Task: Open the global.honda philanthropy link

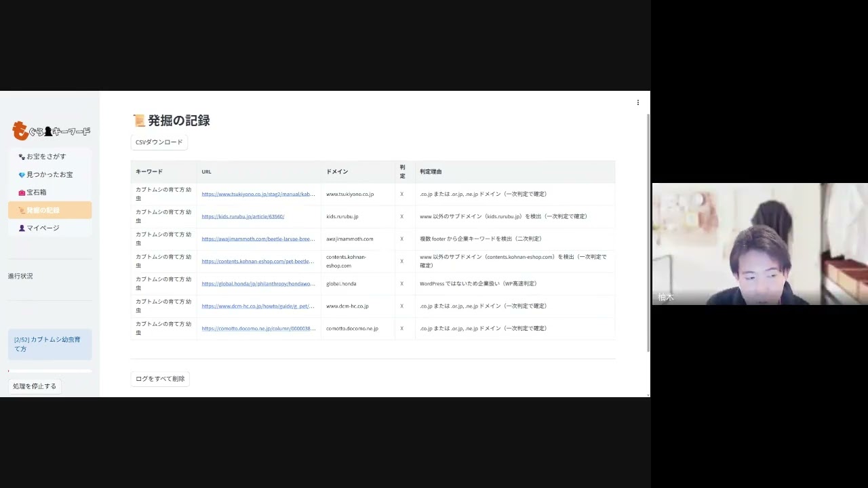Action: (258, 284)
